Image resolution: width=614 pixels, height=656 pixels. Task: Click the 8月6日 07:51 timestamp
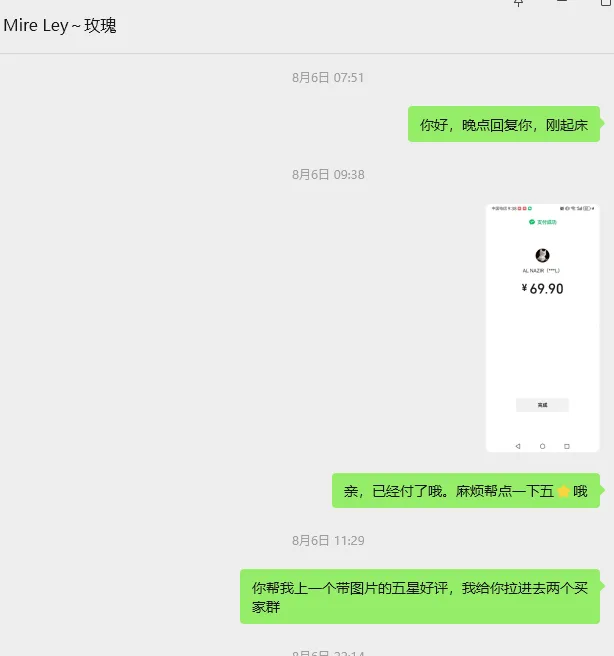point(328,78)
